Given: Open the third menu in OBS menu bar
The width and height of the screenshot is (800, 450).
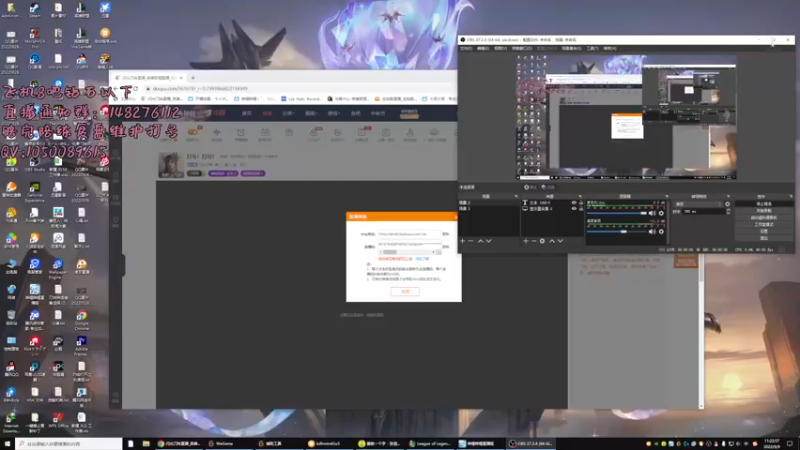Looking at the screenshot, I should (500, 48).
